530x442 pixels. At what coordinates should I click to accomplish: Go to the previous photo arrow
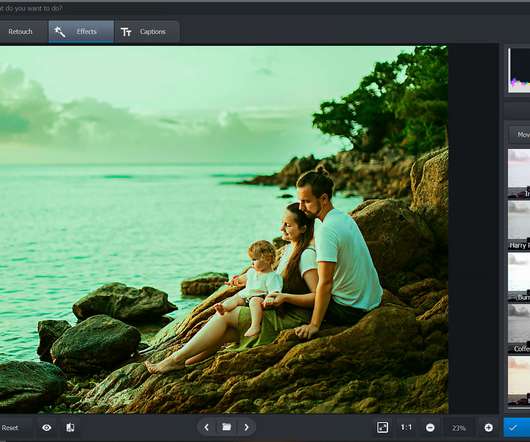[x=206, y=427]
